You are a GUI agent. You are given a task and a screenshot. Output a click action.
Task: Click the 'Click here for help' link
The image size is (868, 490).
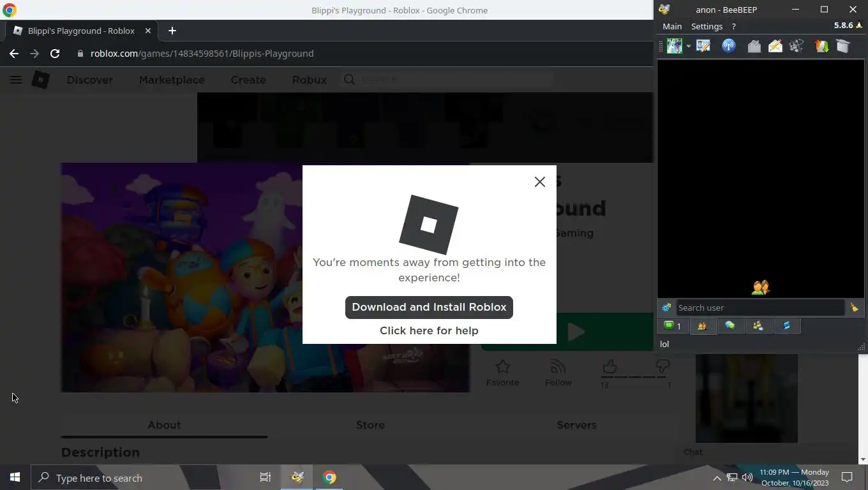click(x=429, y=330)
